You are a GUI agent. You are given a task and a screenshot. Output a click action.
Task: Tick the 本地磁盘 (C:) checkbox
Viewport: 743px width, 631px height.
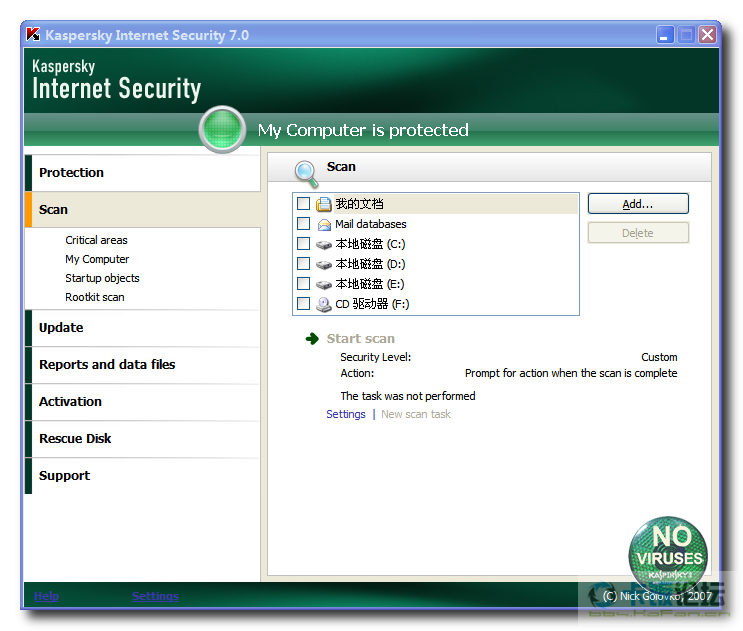303,243
